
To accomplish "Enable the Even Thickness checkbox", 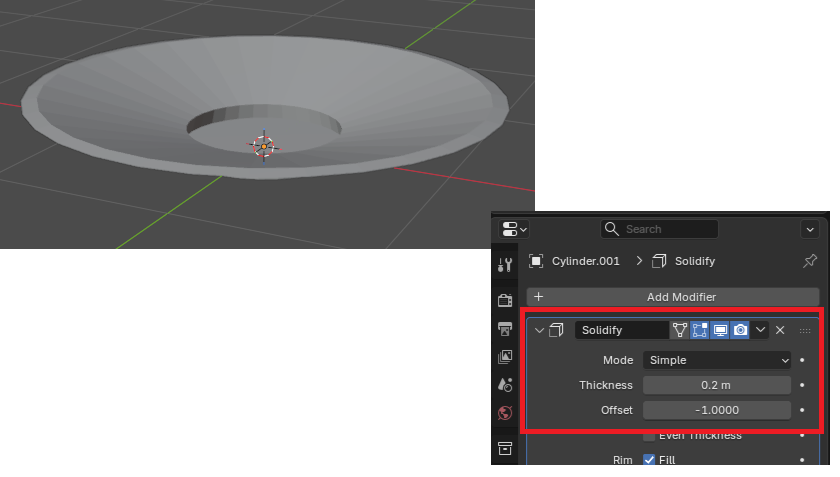I will pos(650,436).
